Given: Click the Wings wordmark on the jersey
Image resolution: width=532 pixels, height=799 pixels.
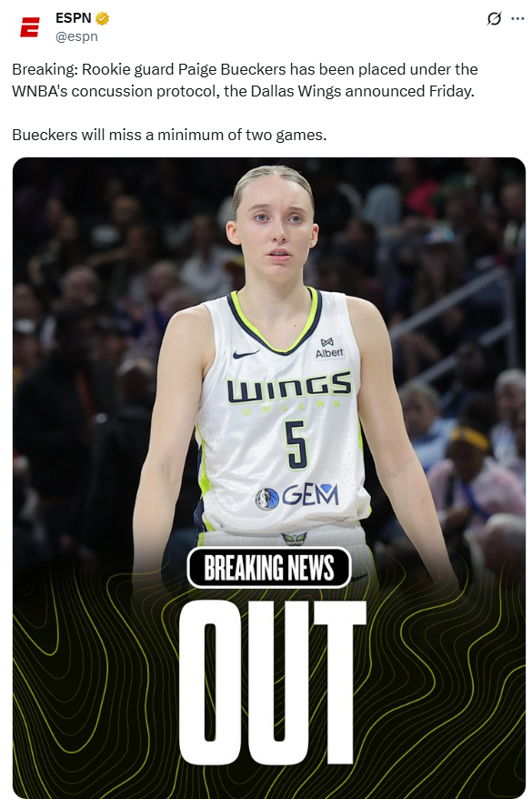Looking at the screenshot, I should click(x=289, y=388).
